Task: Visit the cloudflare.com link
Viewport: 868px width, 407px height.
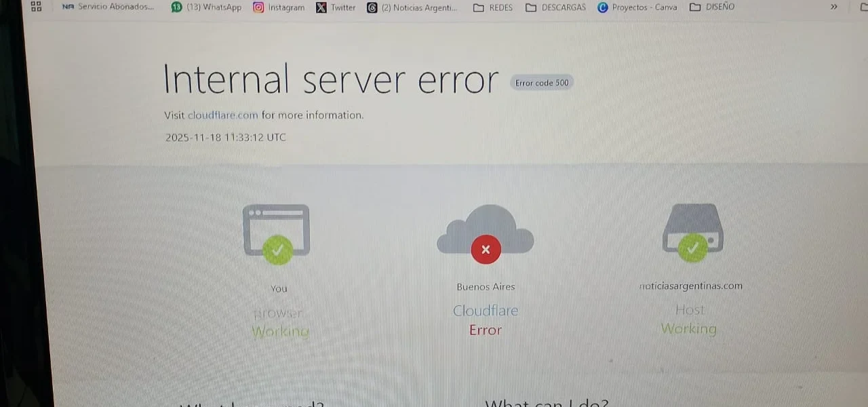Action: (x=223, y=115)
